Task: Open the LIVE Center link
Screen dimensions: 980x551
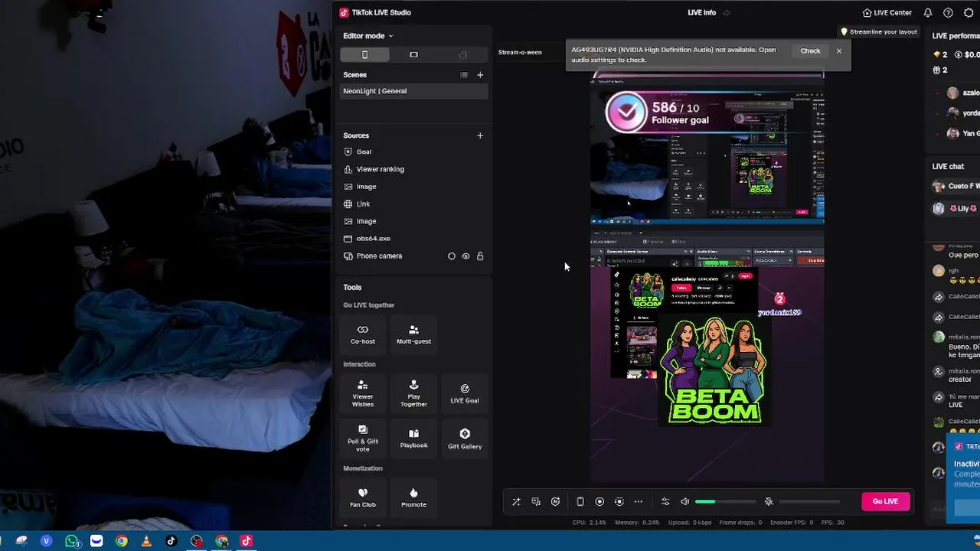Action: point(887,13)
